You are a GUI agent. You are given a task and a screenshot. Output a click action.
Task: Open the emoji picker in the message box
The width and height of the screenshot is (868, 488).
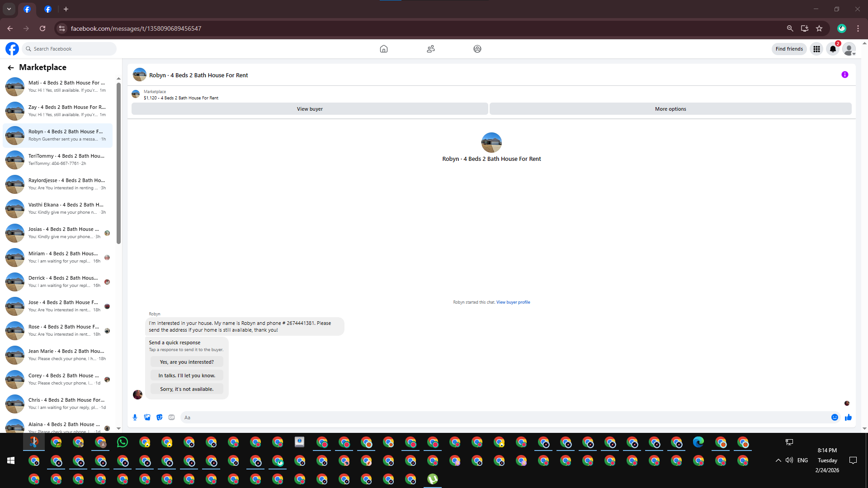[x=835, y=418]
